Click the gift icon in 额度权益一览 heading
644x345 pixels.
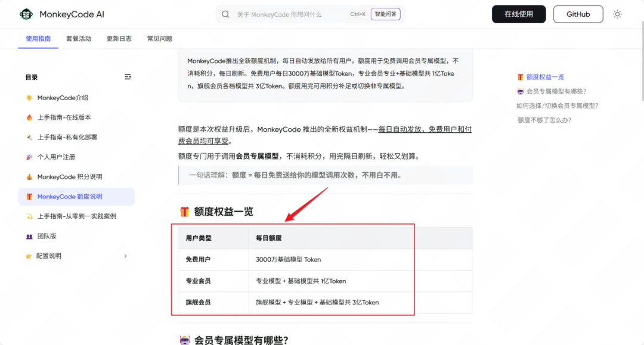[184, 212]
